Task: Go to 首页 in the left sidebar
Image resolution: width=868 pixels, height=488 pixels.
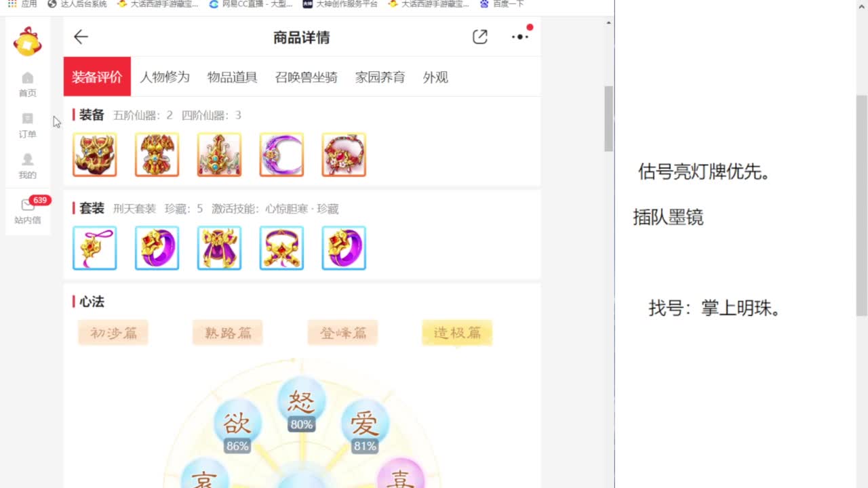Action: point(27,85)
